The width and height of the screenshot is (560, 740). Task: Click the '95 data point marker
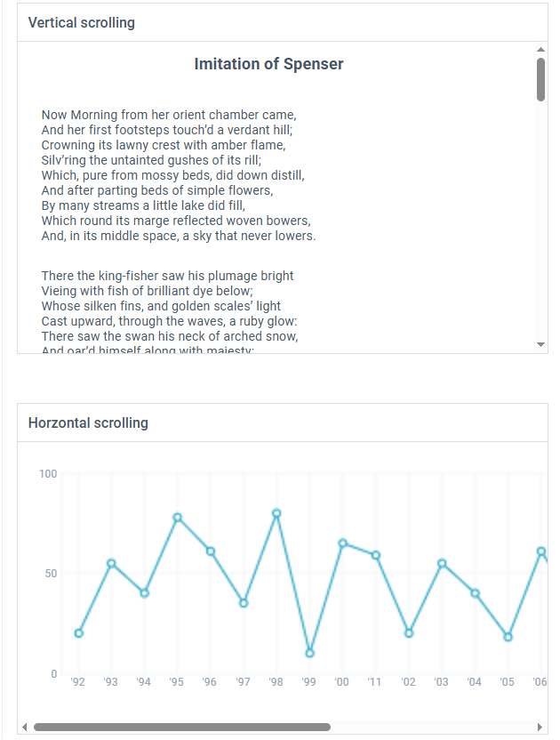[178, 518]
